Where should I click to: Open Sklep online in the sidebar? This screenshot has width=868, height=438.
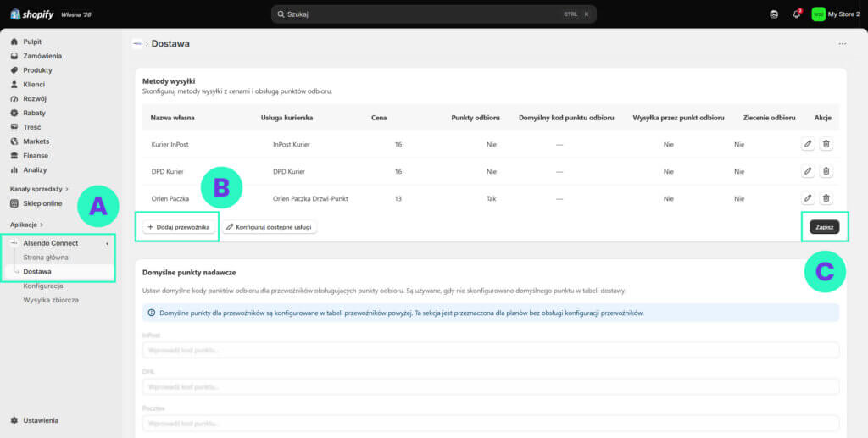click(x=42, y=203)
